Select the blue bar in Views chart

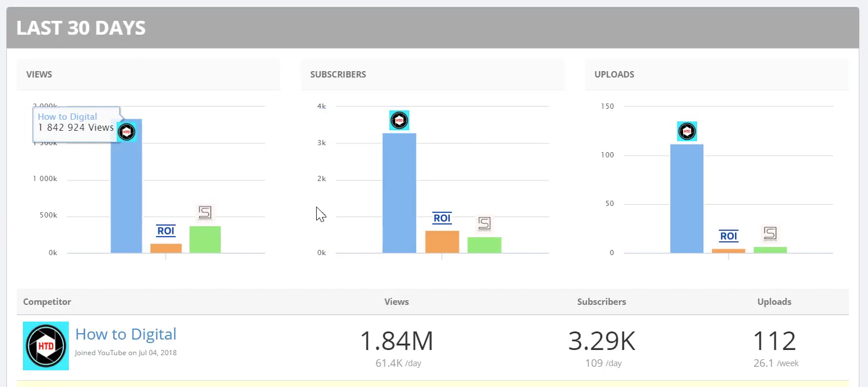pyautogui.click(x=126, y=186)
